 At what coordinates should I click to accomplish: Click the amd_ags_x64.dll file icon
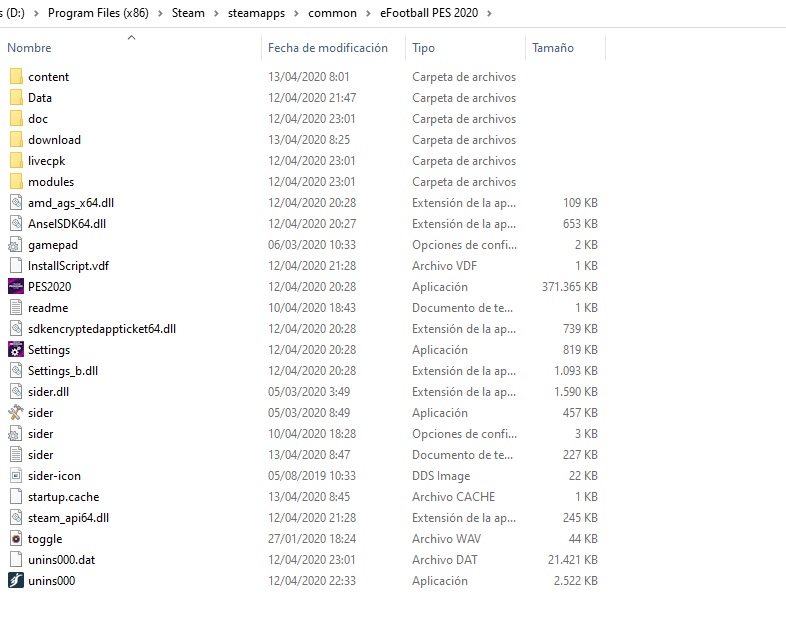[x=16, y=203]
